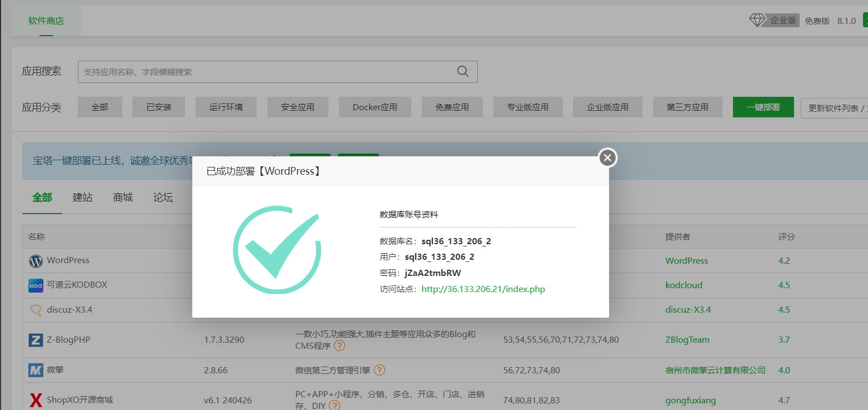Click the 免费版 version label
Viewport: 868px width, 410px height.
pos(817,21)
